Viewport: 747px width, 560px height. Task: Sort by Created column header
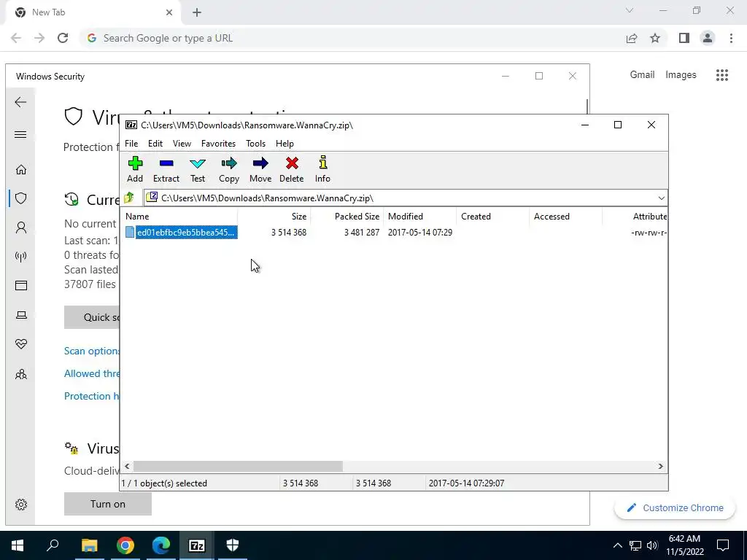pos(492,216)
